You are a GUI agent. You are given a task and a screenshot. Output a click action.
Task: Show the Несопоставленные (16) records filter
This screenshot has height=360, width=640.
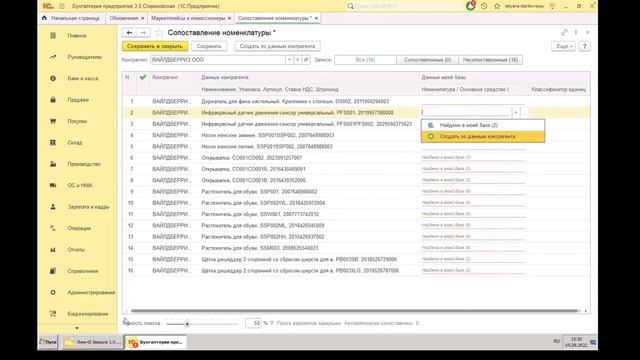click(490, 60)
